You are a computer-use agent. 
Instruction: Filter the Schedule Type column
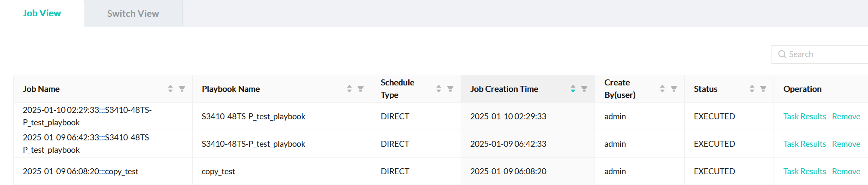[450, 89]
